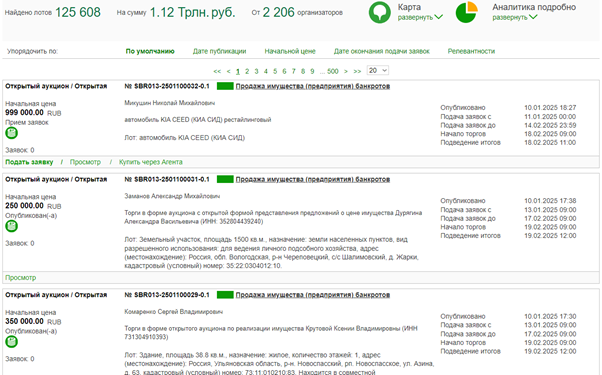Click organizer name Микушин Николай Михайлович

point(170,103)
